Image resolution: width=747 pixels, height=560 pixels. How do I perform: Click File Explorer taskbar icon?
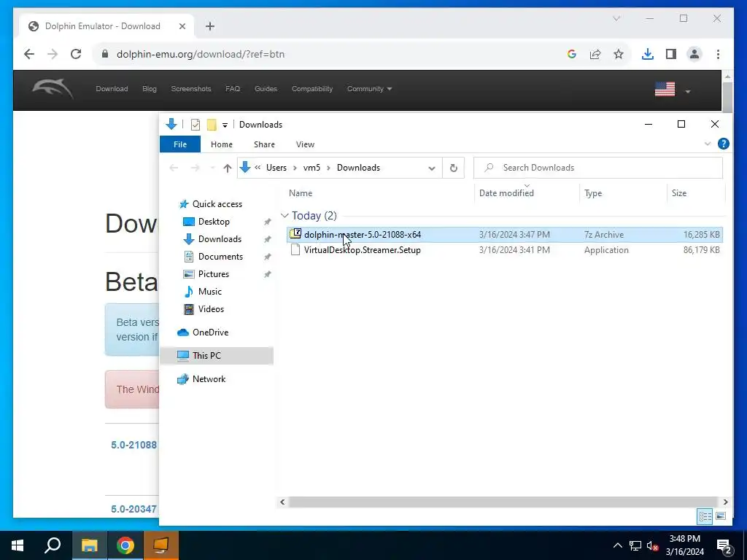89,545
